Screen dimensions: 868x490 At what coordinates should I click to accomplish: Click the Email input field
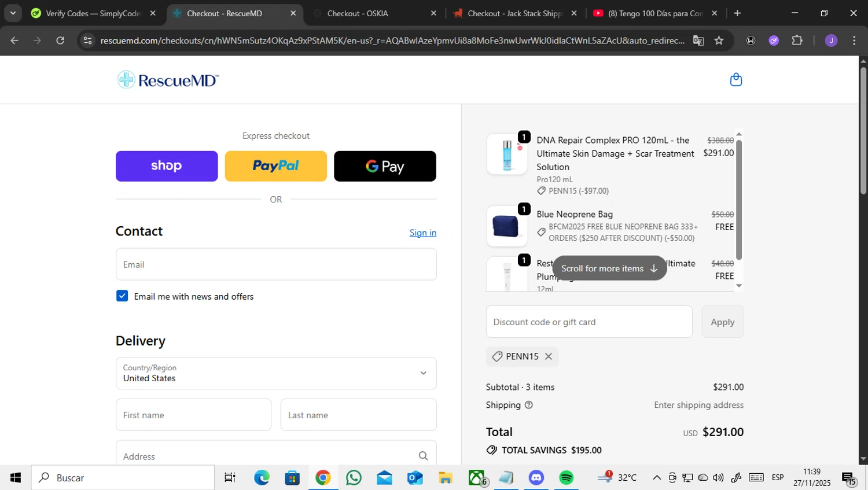(x=276, y=264)
